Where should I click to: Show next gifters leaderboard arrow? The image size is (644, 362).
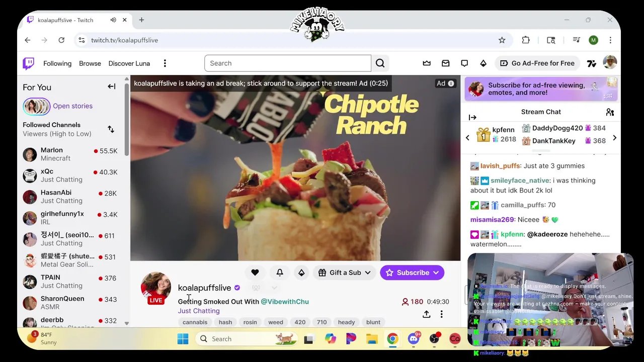[x=614, y=138]
